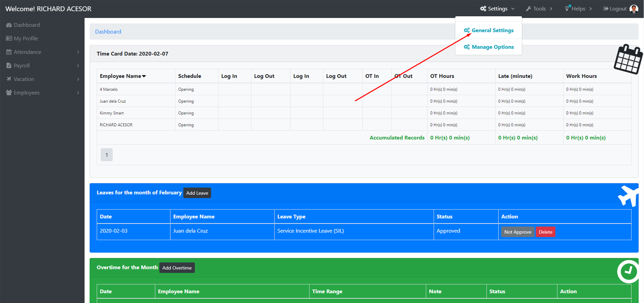Click Not Approve for Juan dela Cruz leave

point(518,232)
